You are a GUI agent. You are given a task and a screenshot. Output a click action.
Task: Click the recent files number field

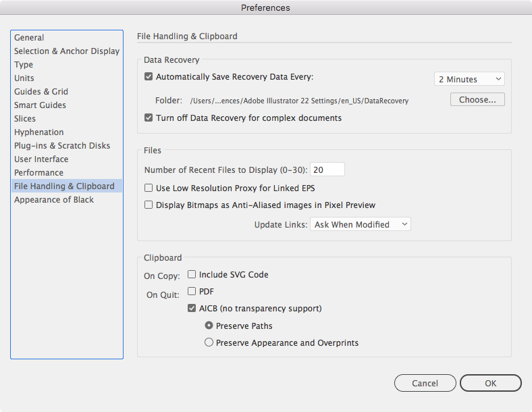click(327, 170)
